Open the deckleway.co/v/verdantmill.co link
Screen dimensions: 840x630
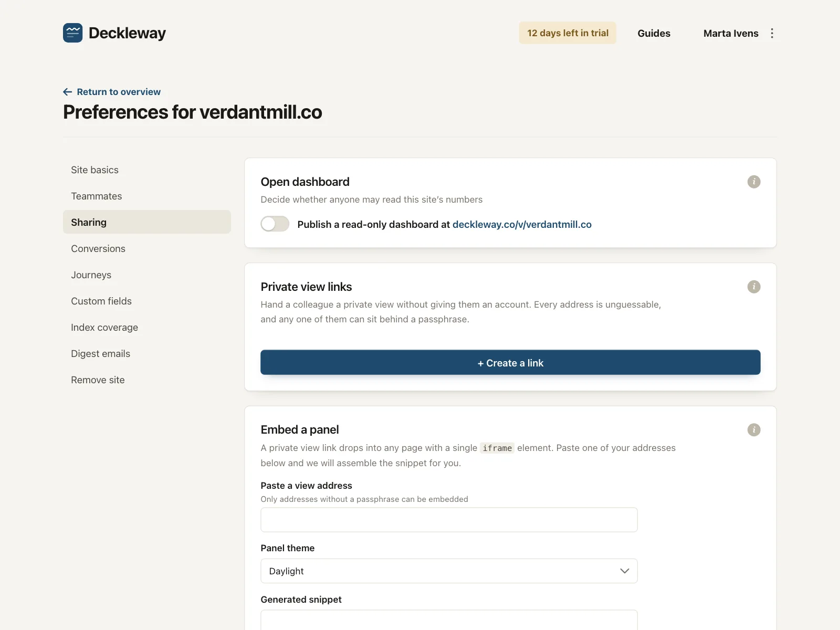coord(522,224)
